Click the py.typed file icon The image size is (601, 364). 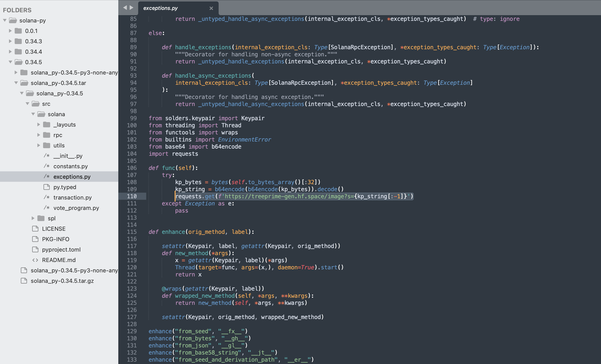[x=47, y=187]
